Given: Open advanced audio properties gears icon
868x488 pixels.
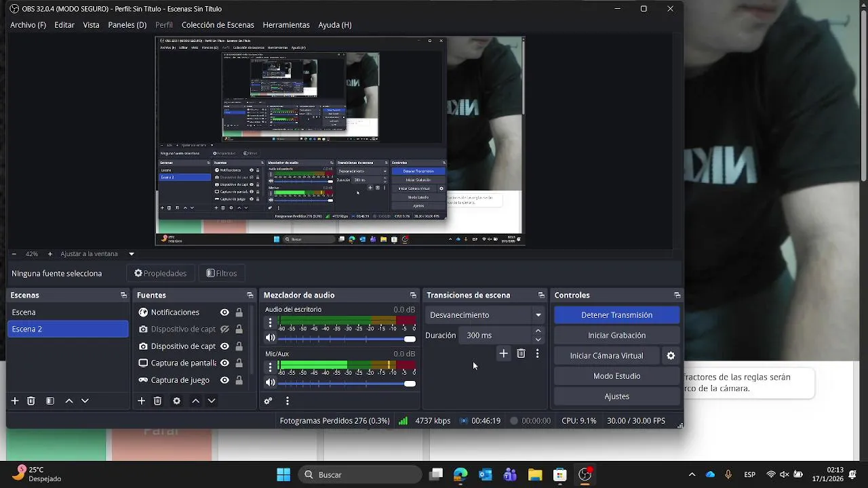Looking at the screenshot, I should coord(268,401).
